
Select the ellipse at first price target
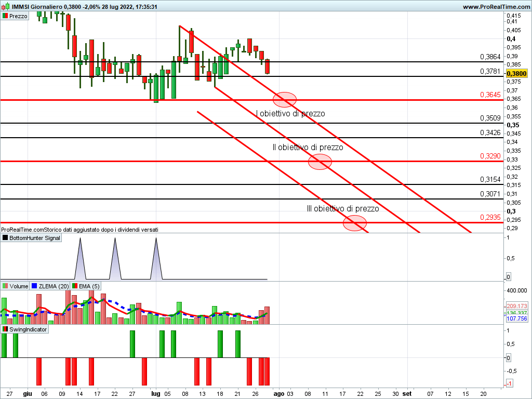[x=285, y=99]
